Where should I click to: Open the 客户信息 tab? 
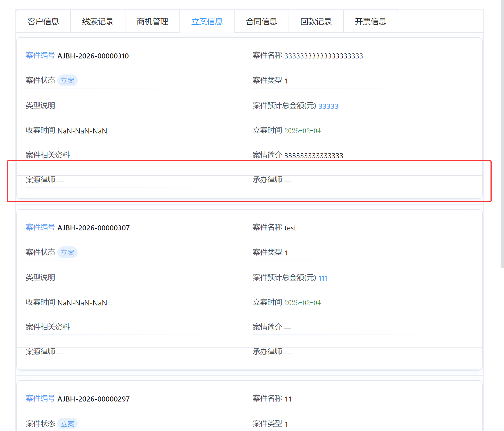click(x=43, y=21)
